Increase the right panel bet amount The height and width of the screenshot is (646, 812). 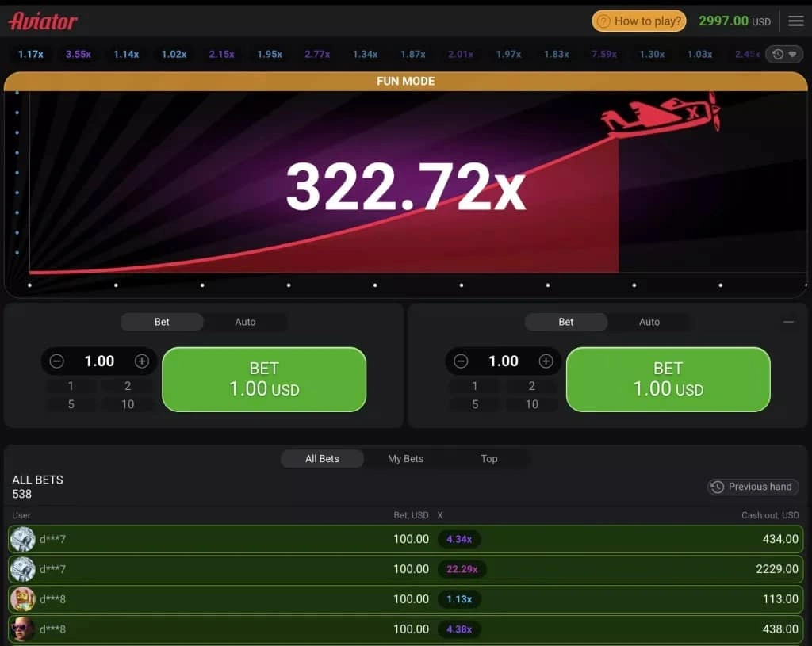click(546, 361)
